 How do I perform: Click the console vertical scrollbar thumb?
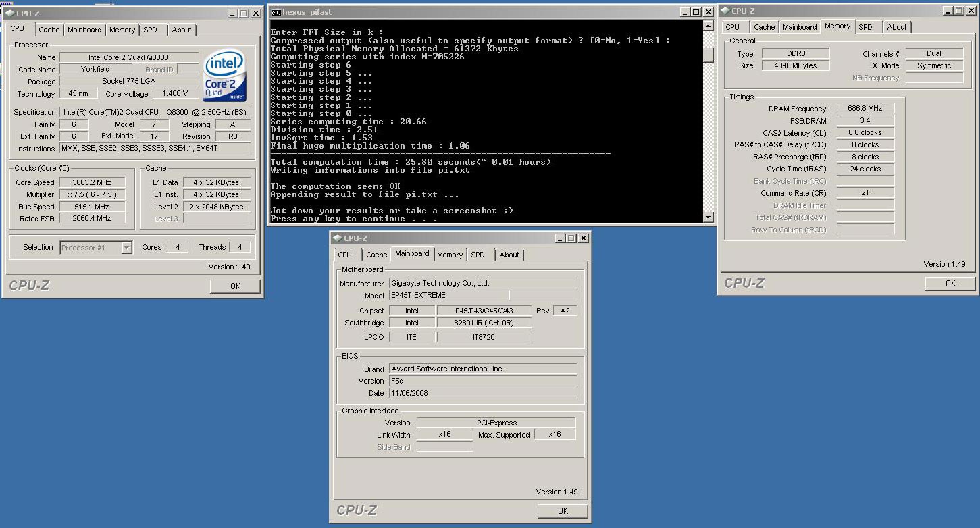708,56
